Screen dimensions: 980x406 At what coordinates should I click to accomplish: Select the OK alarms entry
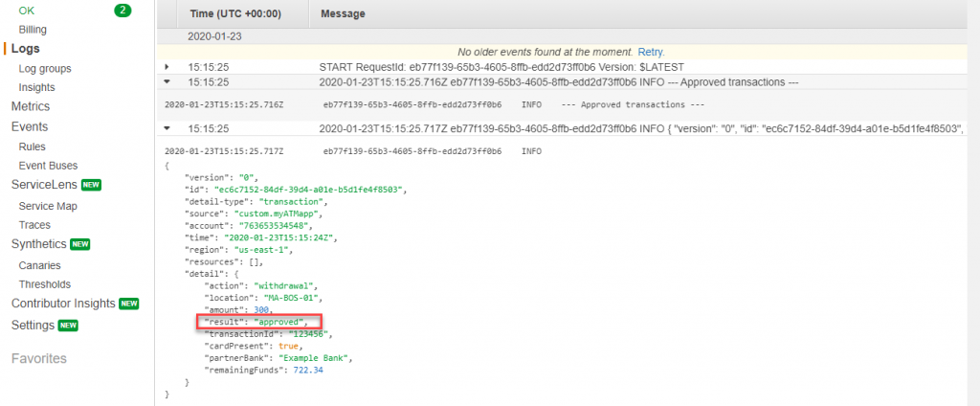point(27,11)
